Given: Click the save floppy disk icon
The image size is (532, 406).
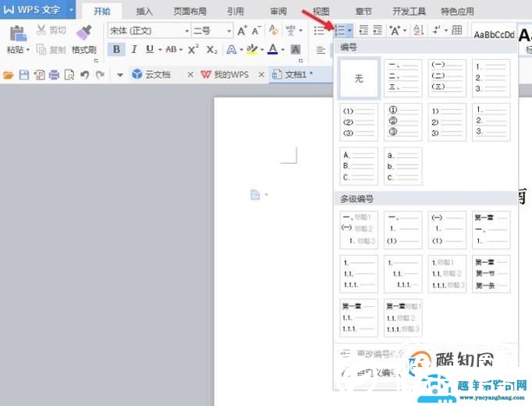Looking at the screenshot, I should tap(23, 75).
